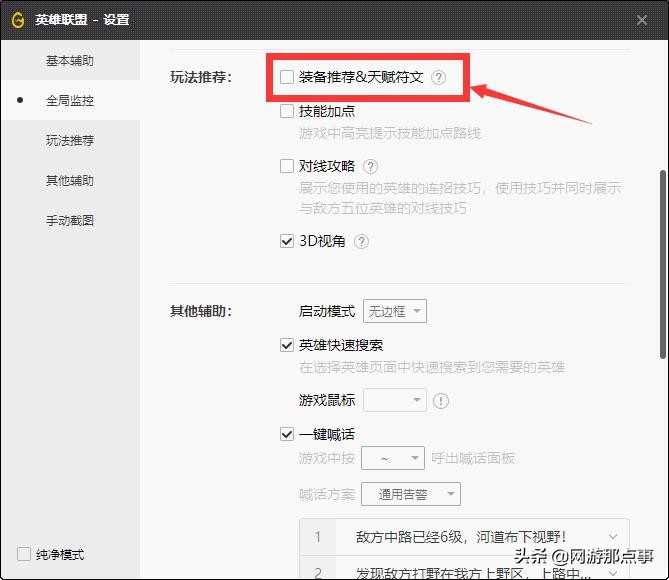Open hotkey dropdown showing ~
This screenshot has width=669, height=580.
393,458
